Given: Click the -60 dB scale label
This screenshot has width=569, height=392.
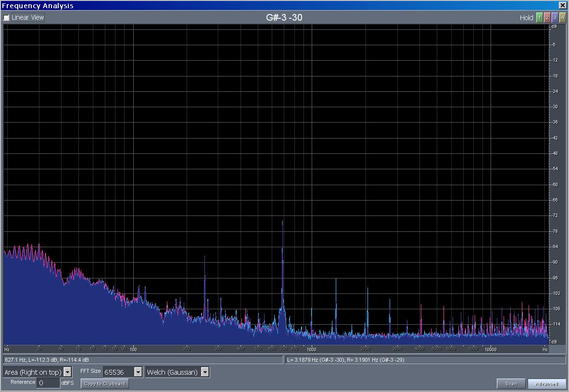Looking at the screenshot, I should coord(555,184).
